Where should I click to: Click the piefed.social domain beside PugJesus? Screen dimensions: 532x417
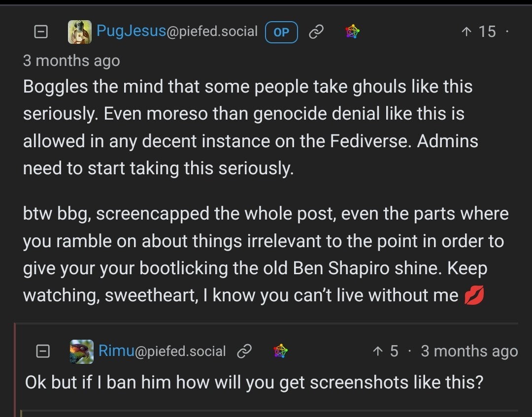coord(212,31)
